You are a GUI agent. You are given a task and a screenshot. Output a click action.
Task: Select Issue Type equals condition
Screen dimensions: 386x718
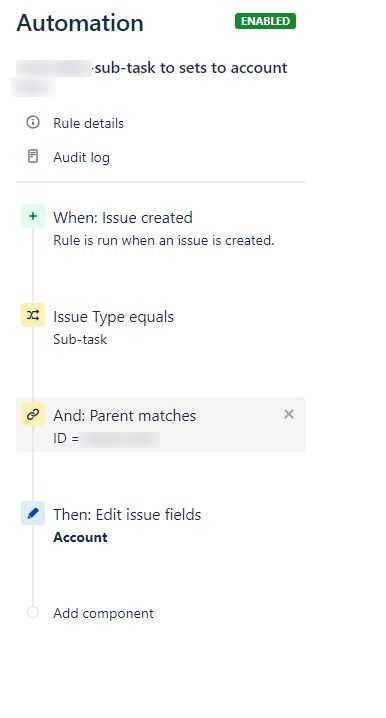coord(114,317)
